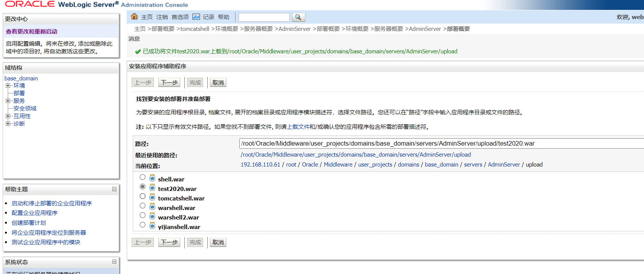Click the magnifying glass search button

(x=299, y=17)
